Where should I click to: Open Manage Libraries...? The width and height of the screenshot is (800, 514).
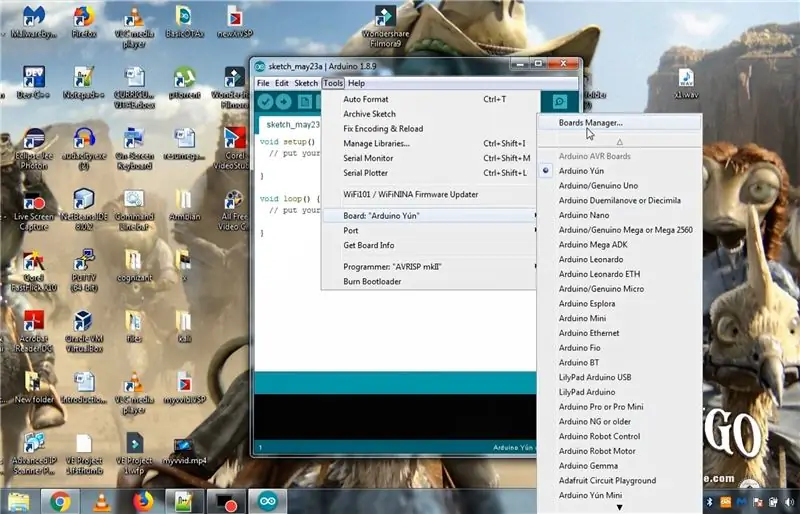click(x=430, y=144)
